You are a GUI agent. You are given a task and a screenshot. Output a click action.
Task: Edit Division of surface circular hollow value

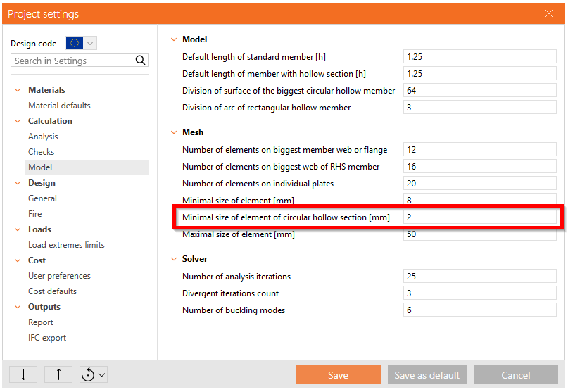479,90
